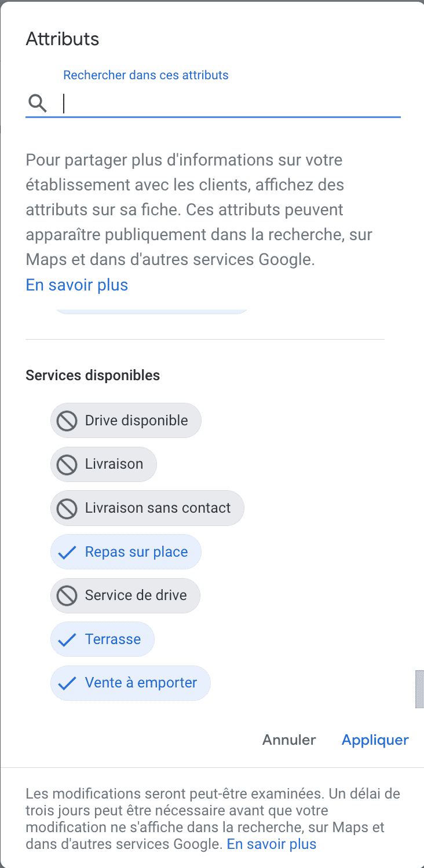Viewport: 424px width, 868px height.
Task: Click the magnifying glass search icon
Action: coord(38,104)
